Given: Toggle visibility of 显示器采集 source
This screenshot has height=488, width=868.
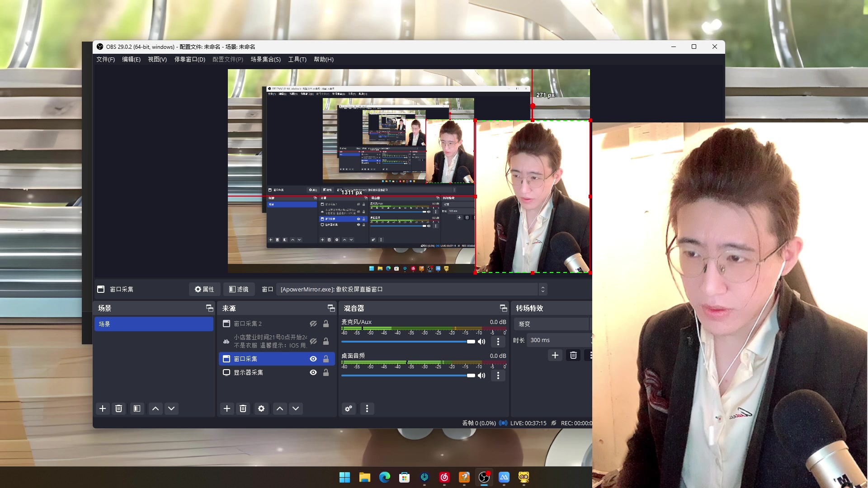Looking at the screenshot, I should [313, 372].
